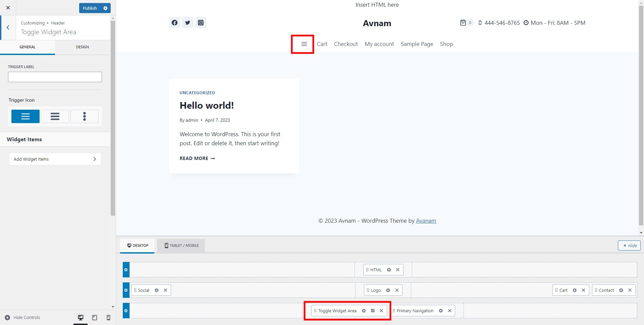Open the Toggle Widget Area widget settings gear
The width and height of the screenshot is (644, 325).
364,311
